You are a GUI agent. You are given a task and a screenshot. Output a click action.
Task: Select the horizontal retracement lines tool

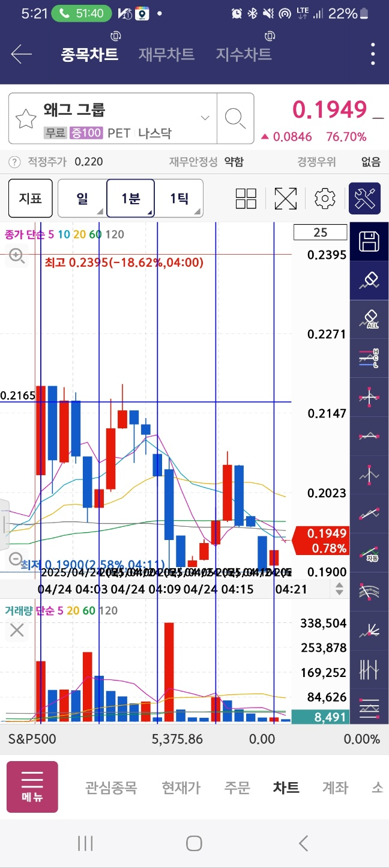pyautogui.click(x=369, y=707)
